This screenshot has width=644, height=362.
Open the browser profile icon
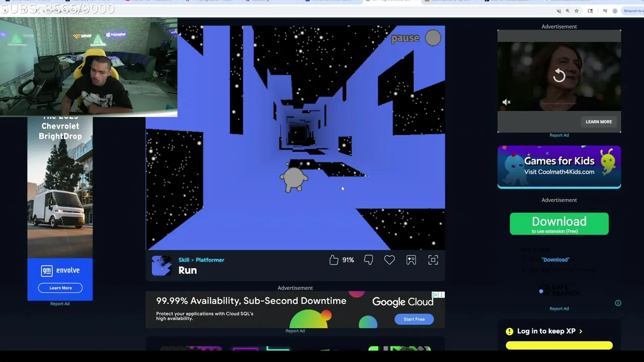(x=615, y=11)
